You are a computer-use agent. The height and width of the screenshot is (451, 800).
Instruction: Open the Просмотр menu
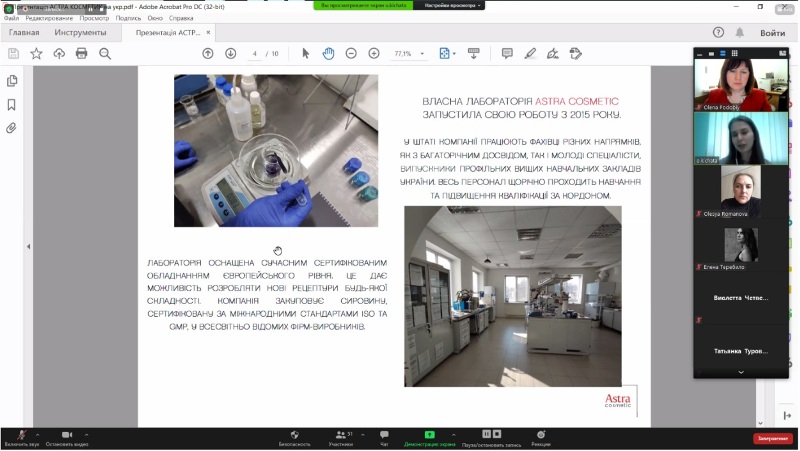click(94, 18)
